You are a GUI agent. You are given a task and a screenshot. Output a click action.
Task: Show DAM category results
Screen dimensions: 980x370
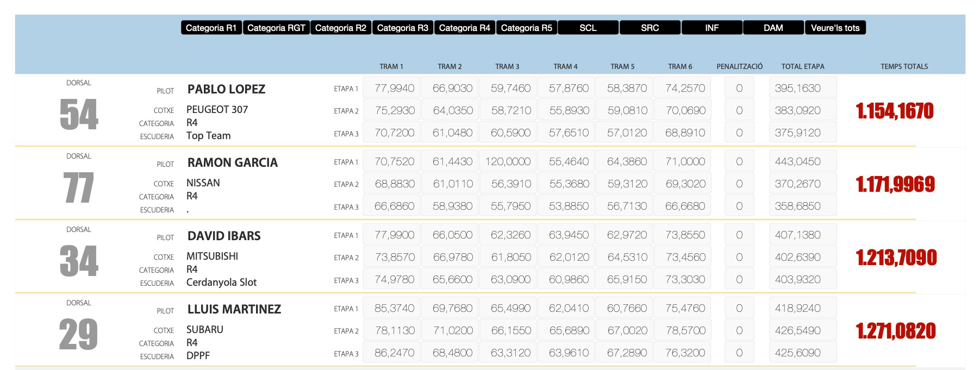tap(773, 28)
